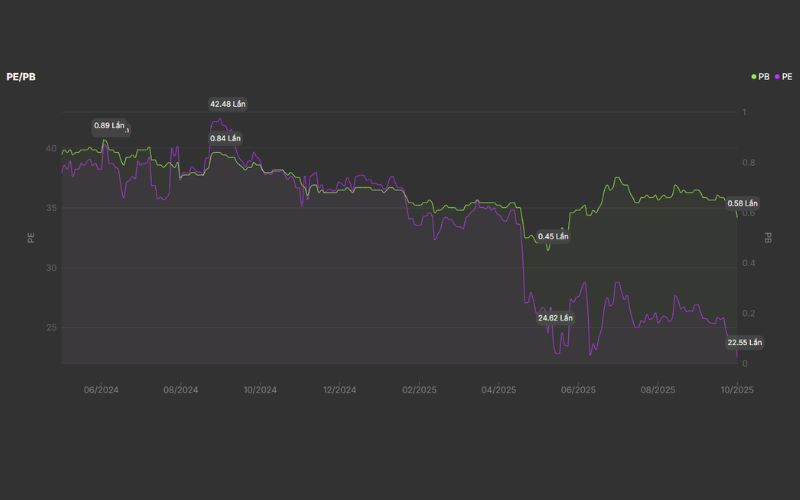
Task: Select the 42.48 Lần peak label
Action: pos(227,104)
